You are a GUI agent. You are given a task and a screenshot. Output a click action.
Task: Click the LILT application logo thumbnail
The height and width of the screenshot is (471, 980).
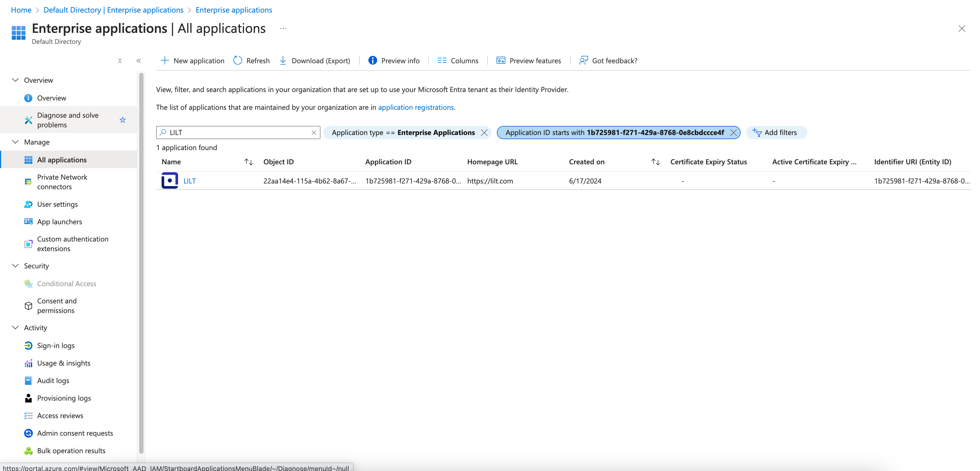[170, 181]
